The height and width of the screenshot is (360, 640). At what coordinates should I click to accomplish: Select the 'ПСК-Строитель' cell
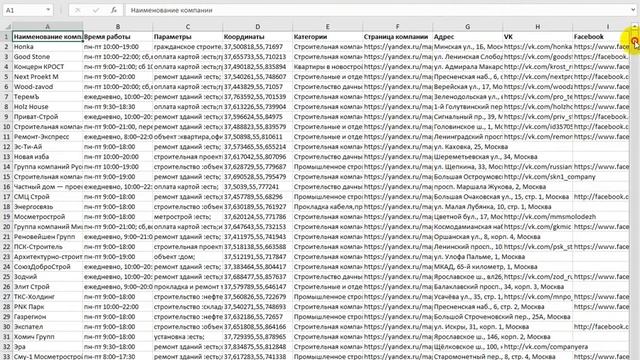click(x=48, y=247)
